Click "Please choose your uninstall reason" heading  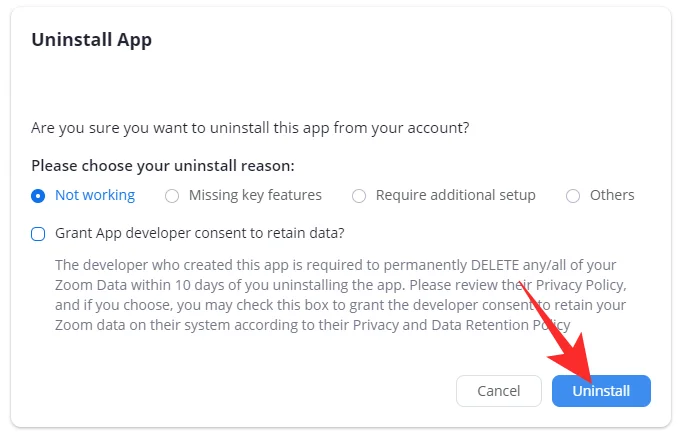click(x=163, y=165)
